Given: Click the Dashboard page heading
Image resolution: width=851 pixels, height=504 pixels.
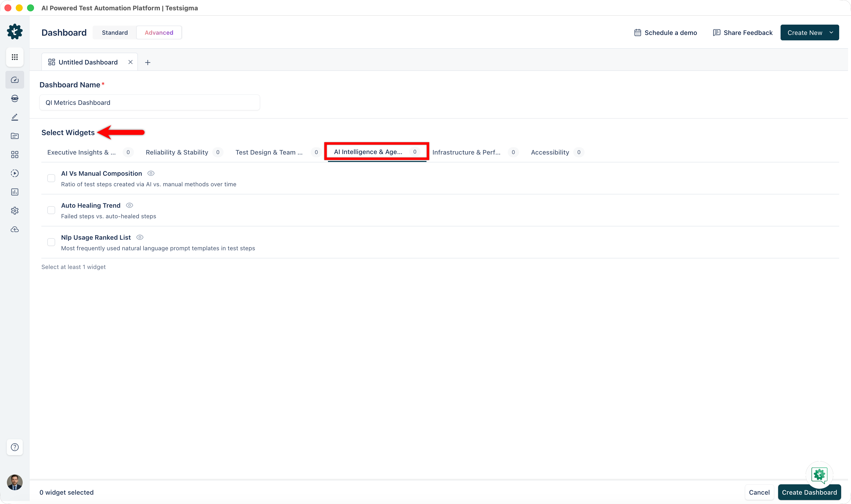Looking at the screenshot, I should [64, 32].
